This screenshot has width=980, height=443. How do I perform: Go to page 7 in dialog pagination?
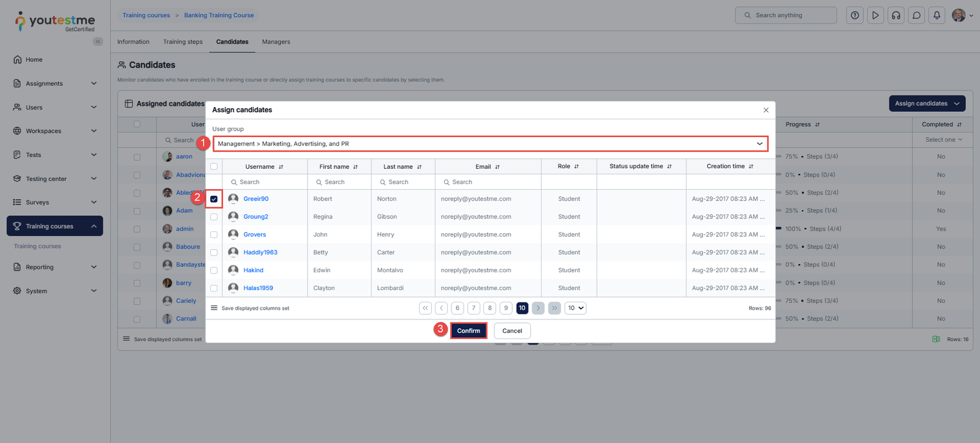[x=473, y=308]
